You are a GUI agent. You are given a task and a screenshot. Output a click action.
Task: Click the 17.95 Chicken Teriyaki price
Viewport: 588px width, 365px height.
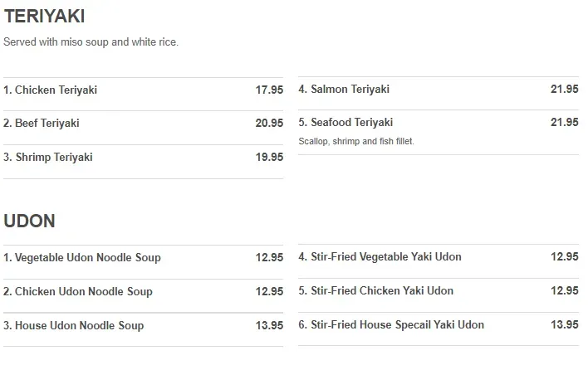tap(269, 90)
